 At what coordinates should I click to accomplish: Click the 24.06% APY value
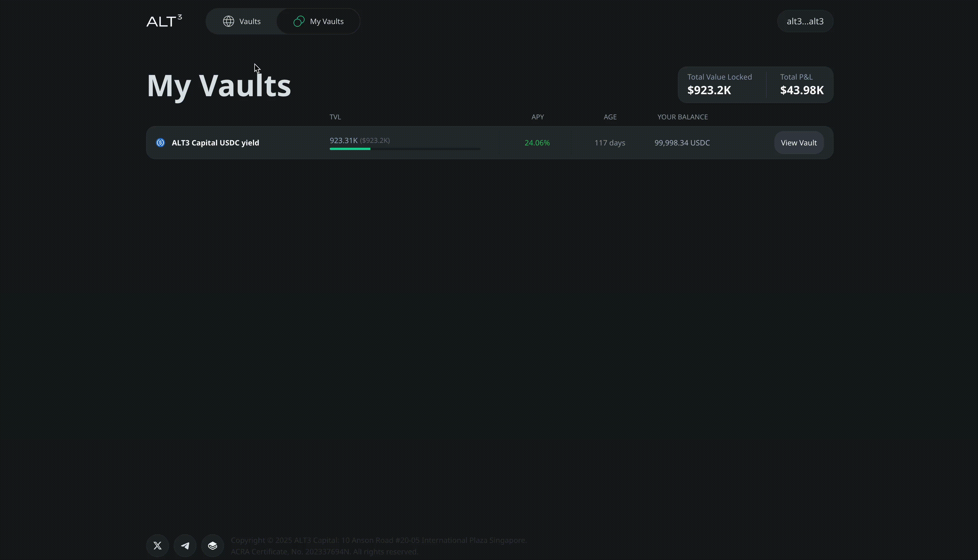pos(537,143)
